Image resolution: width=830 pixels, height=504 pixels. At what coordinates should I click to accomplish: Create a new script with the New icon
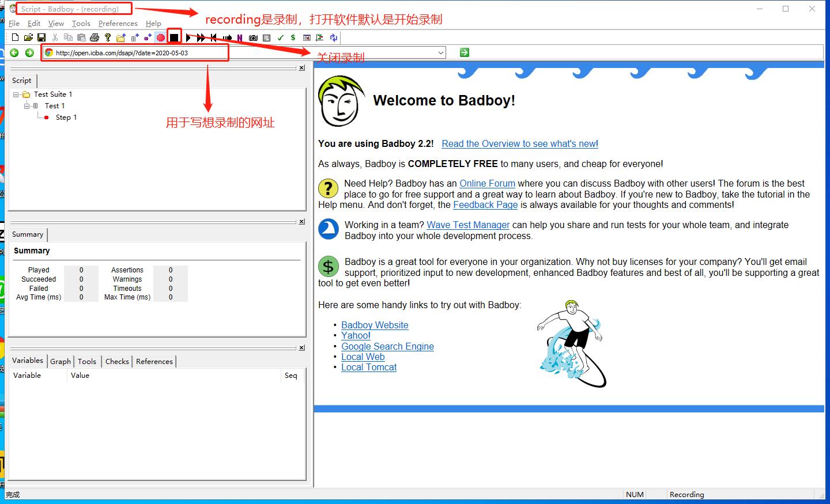coord(15,37)
